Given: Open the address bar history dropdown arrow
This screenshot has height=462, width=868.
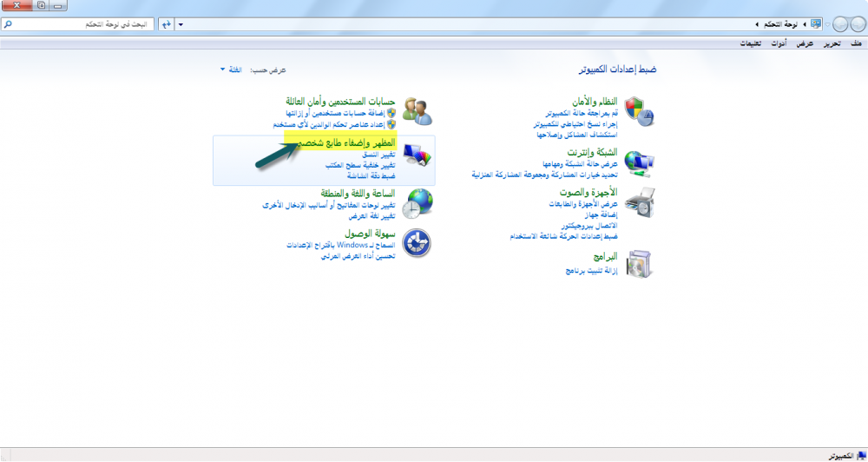Looking at the screenshot, I should click(x=181, y=24).
